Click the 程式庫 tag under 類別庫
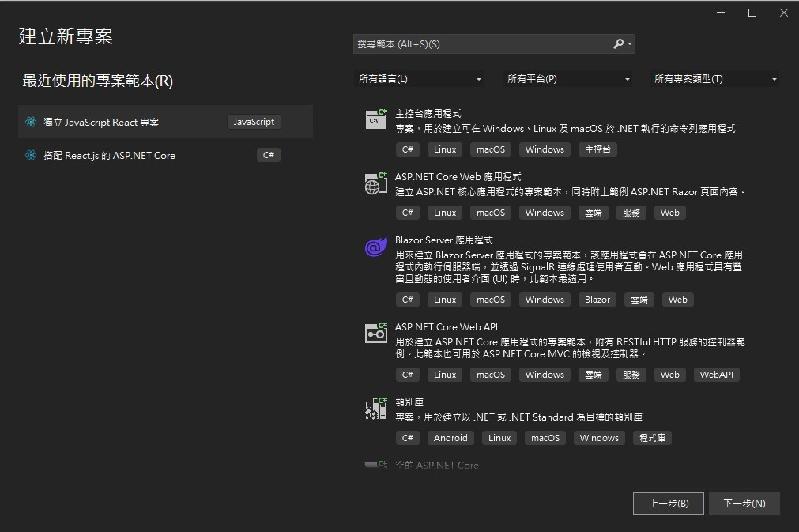Viewport: 799px width, 532px height. point(652,438)
